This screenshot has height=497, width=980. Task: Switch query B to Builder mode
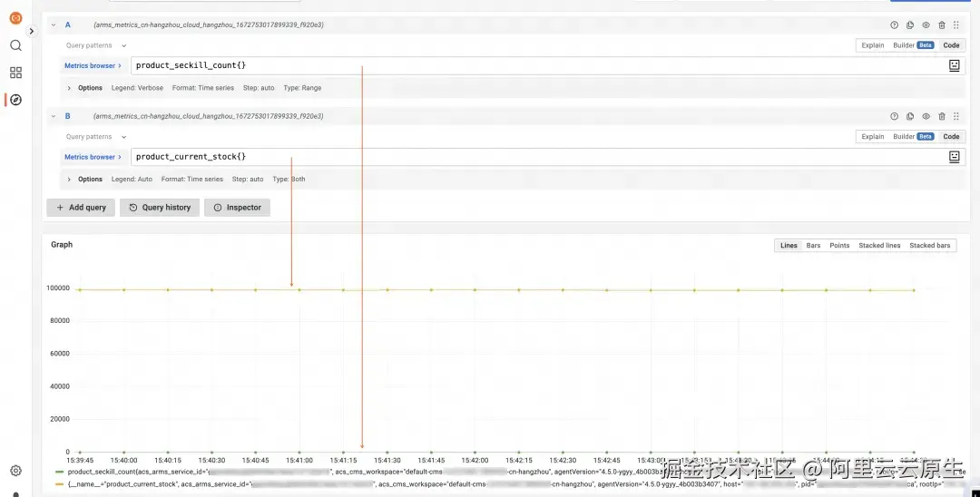913,137
